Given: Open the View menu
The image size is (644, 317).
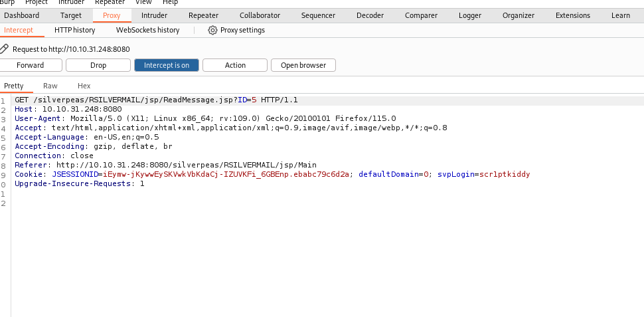Looking at the screenshot, I should [x=143, y=3].
